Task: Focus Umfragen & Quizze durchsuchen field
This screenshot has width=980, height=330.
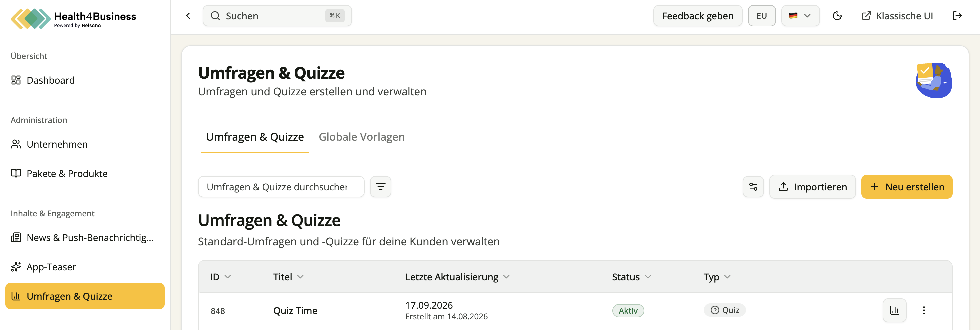Action: [x=281, y=187]
